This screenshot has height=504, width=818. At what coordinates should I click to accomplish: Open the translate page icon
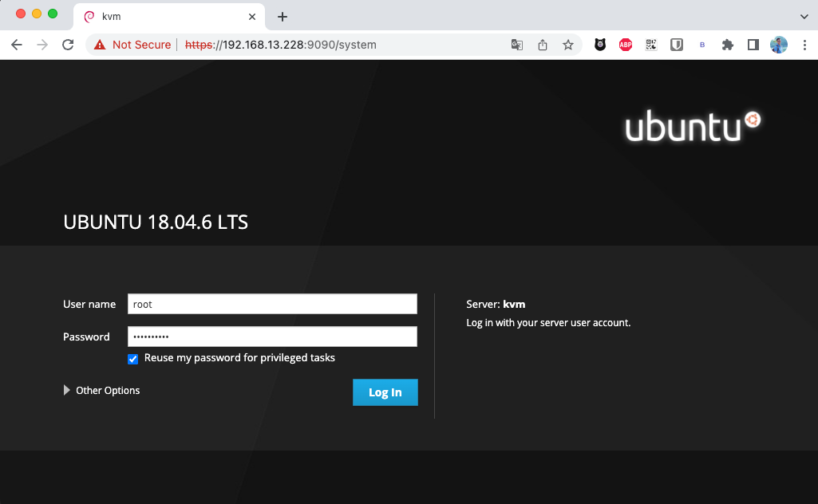[517, 45]
